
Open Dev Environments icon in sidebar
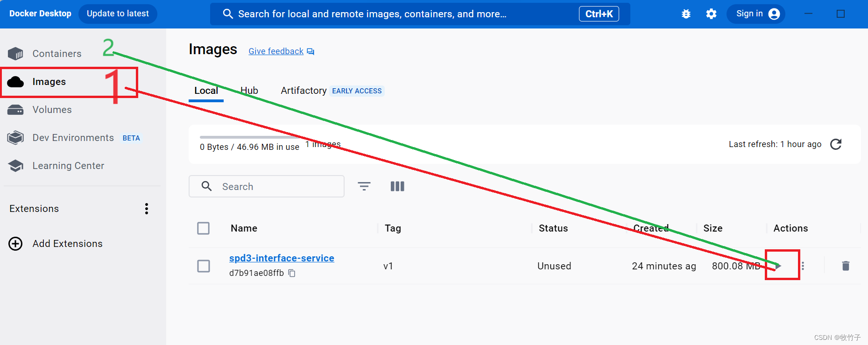[15, 138]
